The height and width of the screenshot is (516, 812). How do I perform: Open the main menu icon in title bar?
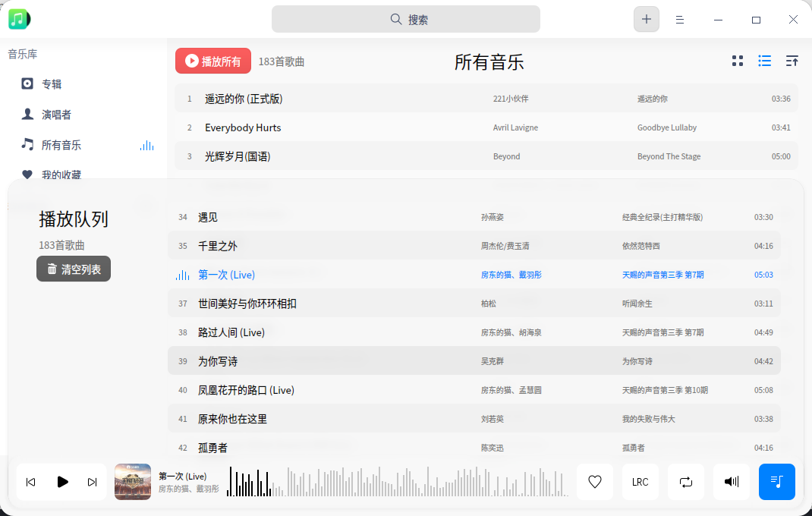pyautogui.click(x=680, y=20)
